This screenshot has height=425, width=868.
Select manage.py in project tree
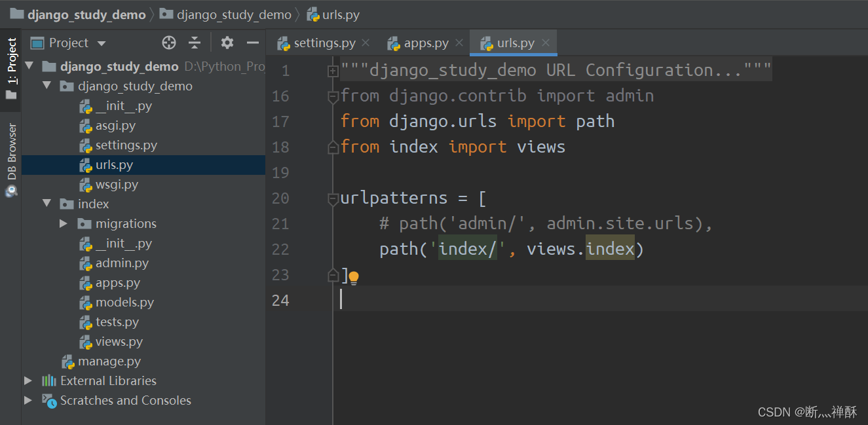coord(109,361)
